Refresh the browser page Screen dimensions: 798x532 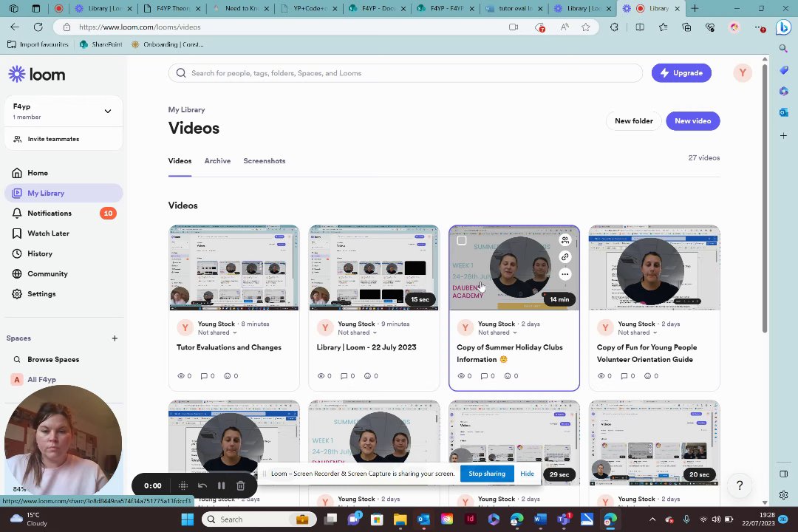pyautogui.click(x=38, y=27)
